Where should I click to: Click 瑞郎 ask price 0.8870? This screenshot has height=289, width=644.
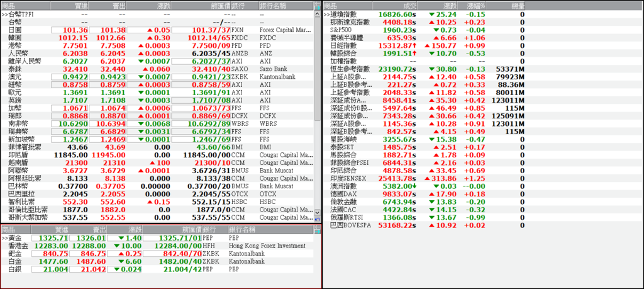[112, 116]
